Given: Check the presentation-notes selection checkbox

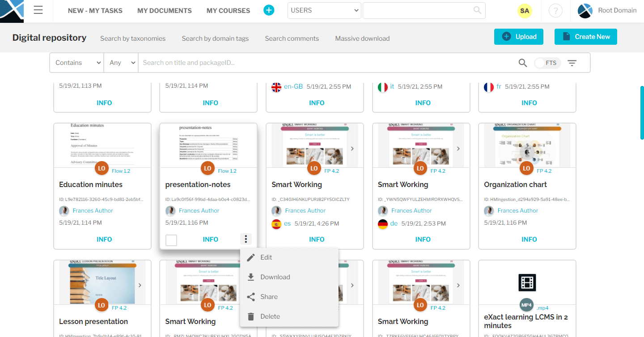Looking at the screenshot, I should [171, 240].
